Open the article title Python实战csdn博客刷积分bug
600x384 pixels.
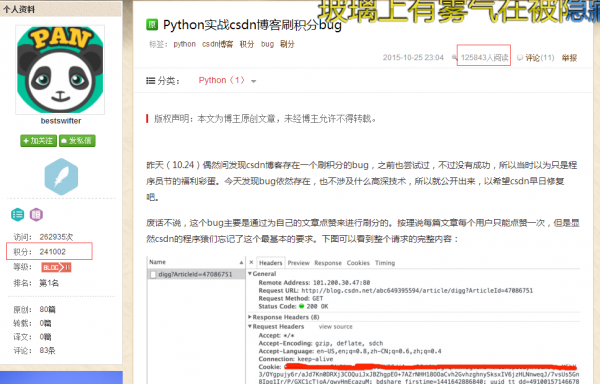(252, 25)
